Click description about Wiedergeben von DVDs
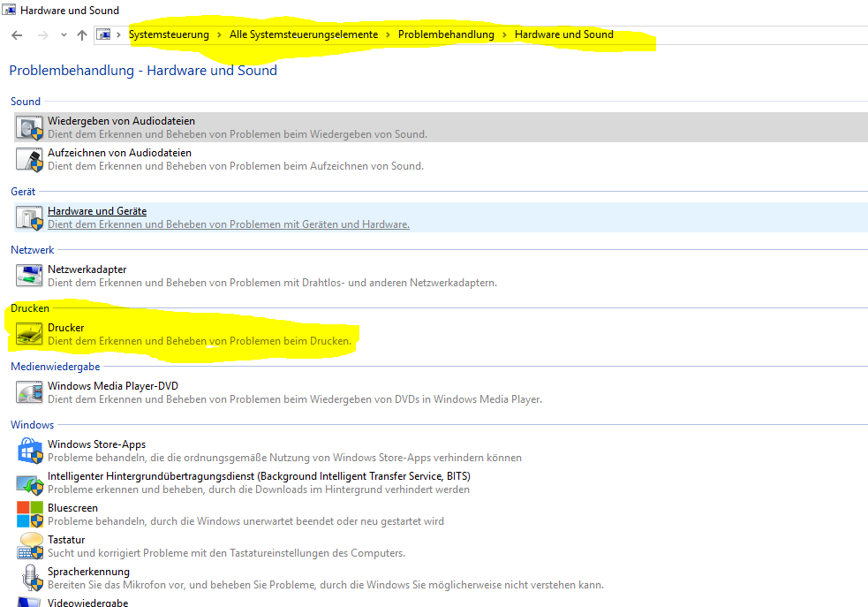868x607 pixels. 295,399
